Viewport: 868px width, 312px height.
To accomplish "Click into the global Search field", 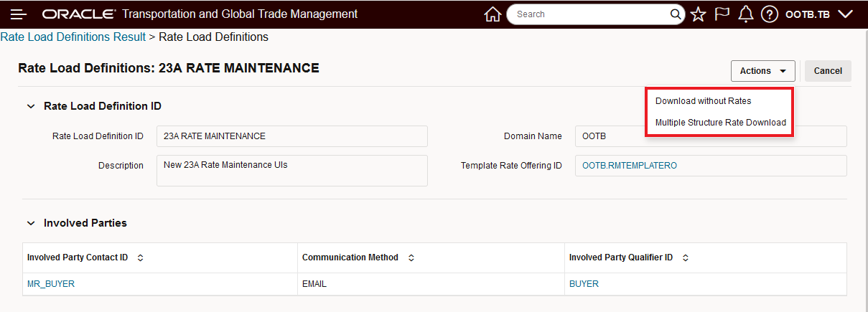I will 589,14.
